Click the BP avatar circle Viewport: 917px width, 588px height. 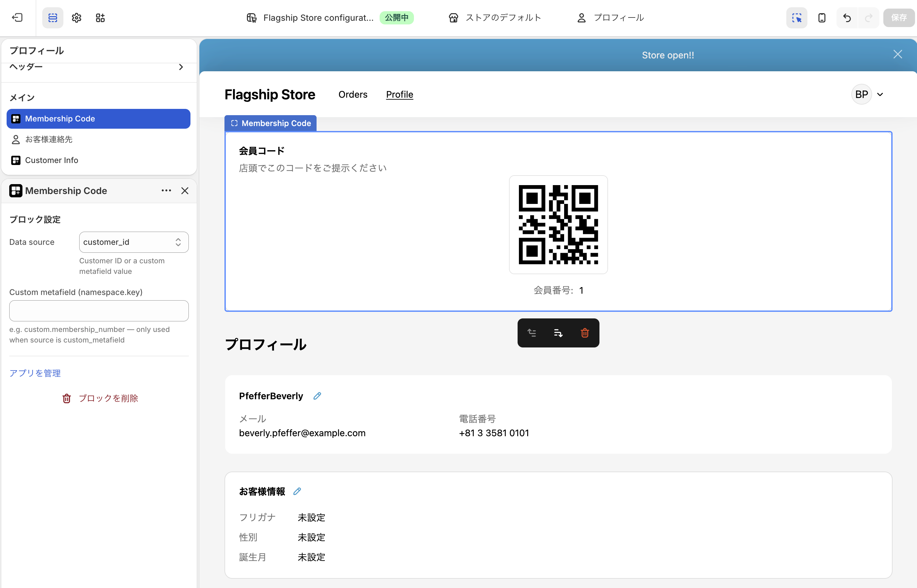[x=862, y=94]
